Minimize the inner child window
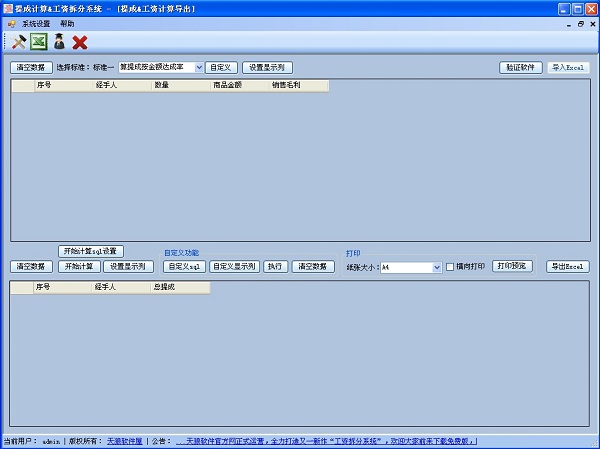 569,24
